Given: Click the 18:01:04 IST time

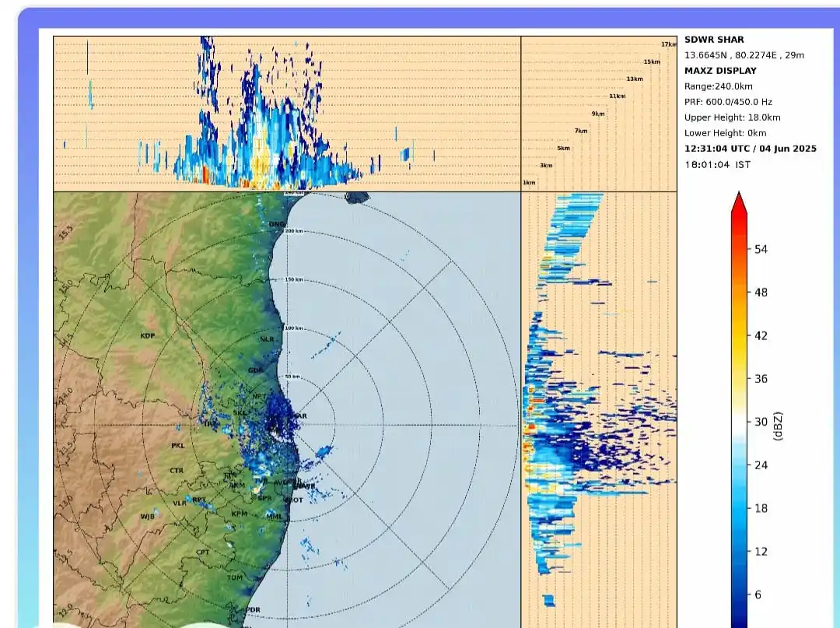Looking at the screenshot, I should tap(717, 164).
